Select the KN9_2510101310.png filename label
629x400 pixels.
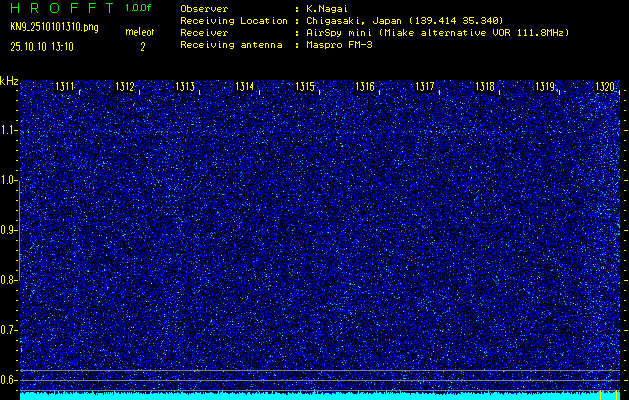[x=55, y=27]
